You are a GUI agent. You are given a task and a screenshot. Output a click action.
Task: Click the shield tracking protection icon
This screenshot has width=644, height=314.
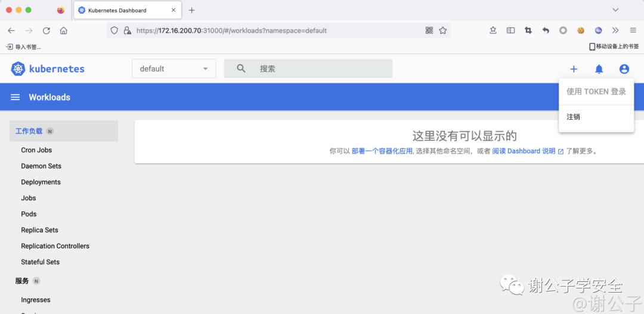point(114,30)
